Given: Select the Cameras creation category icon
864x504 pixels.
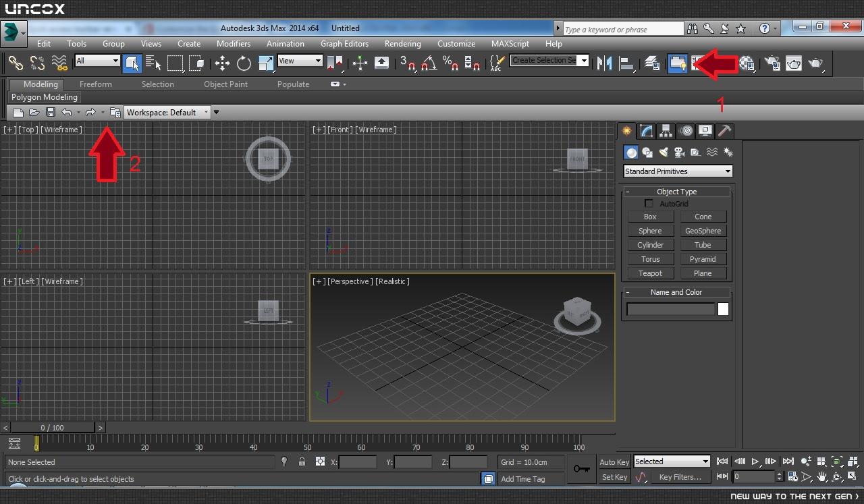Looking at the screenshot, I should click(680, 152).
